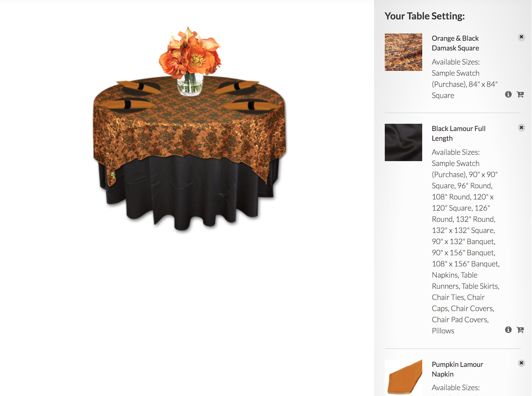The height and width of the screenshot is (396, 532).
Task: Open info for Black Lamour Full Length
Action: click(508, 330)
